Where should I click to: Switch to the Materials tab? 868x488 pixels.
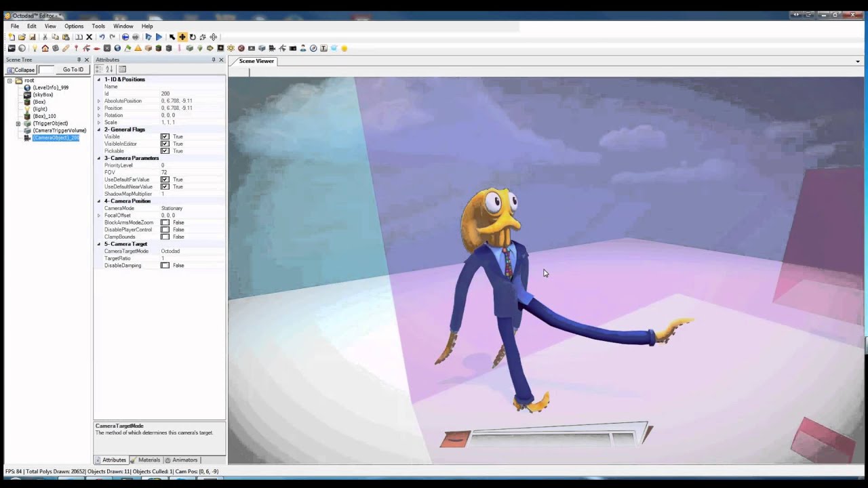click(x=145, y=460)
